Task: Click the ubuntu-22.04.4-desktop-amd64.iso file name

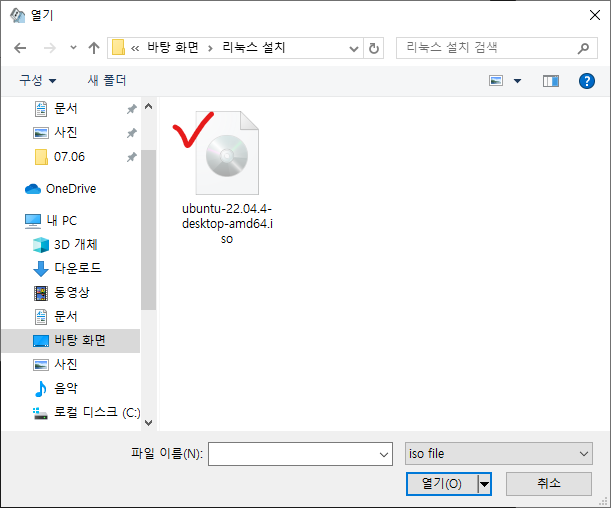Action: (227, 224)
